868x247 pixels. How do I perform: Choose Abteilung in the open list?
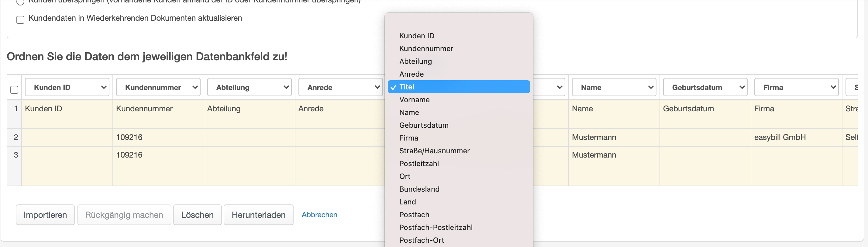pyautogui.click(x=459, y=61)
